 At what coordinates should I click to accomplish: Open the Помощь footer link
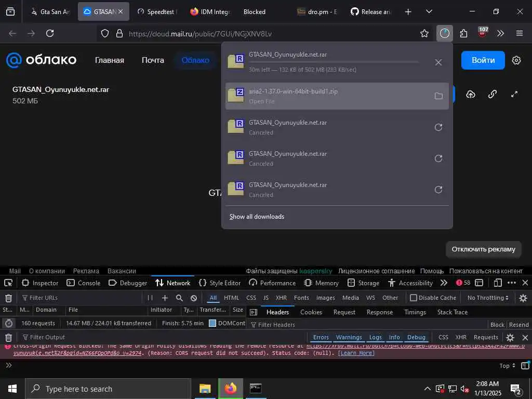click(x=432, y=271)
